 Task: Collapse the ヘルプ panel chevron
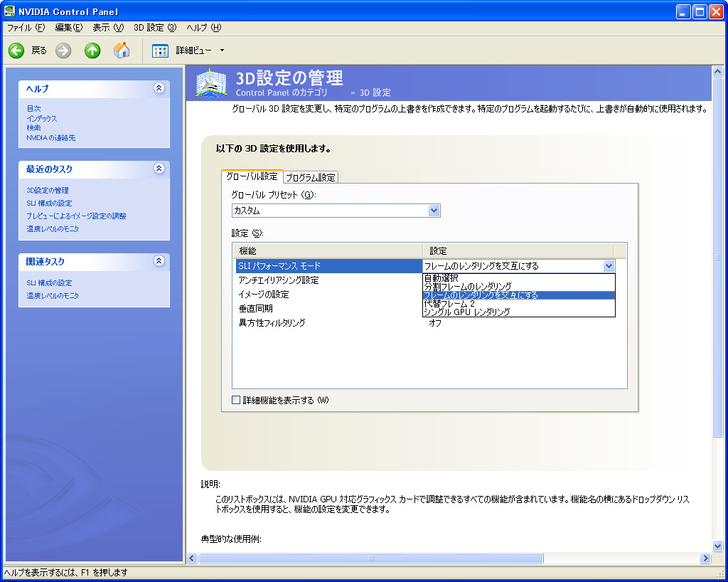tap(159, 88)
